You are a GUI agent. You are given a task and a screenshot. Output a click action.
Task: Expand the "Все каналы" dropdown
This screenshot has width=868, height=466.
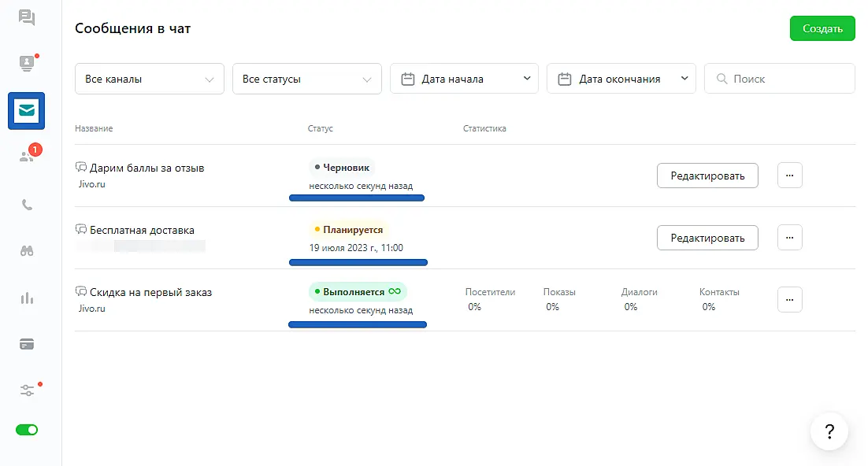pyautogui.click(x=150, y=79)
